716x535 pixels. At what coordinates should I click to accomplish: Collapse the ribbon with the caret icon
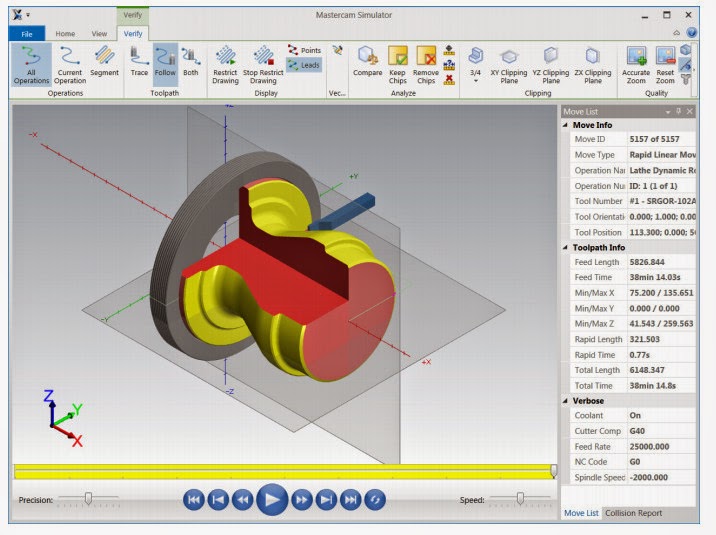click(676, 33)
